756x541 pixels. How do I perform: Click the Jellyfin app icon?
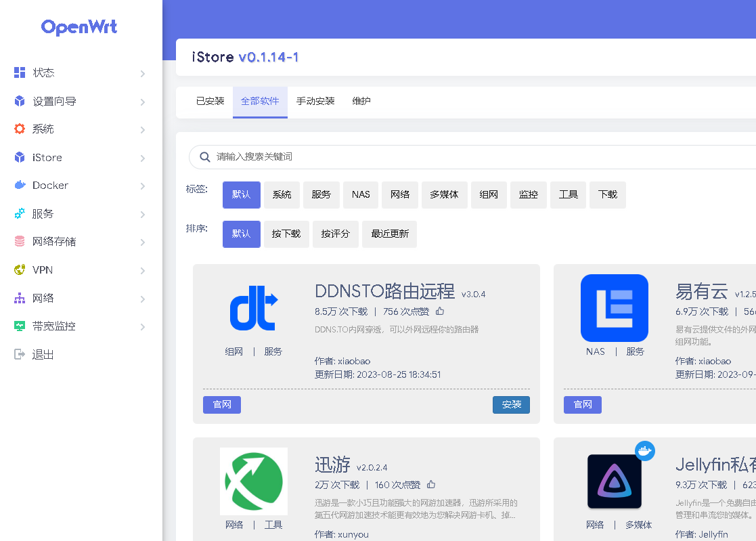click(615, 481)
